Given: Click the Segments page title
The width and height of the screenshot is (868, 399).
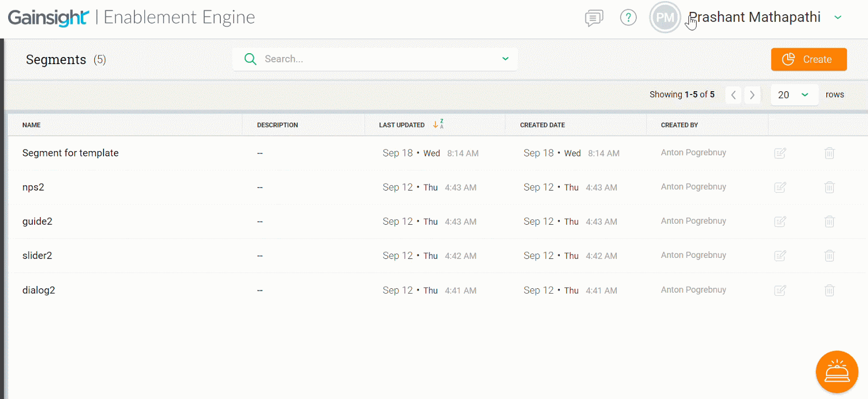Looking at the screenshot, I should coord(56,60).
